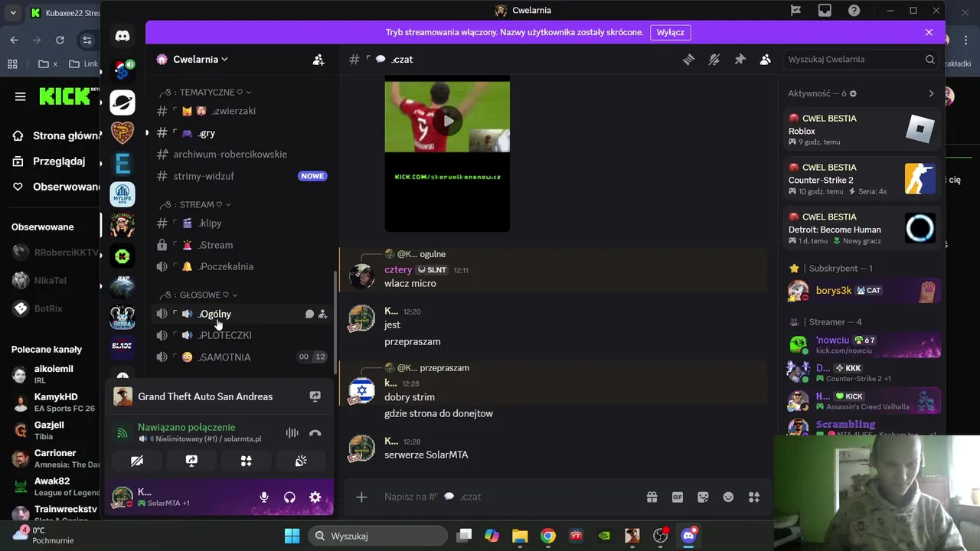
Task: Play the football video in chat
Action: coord(447,120)
